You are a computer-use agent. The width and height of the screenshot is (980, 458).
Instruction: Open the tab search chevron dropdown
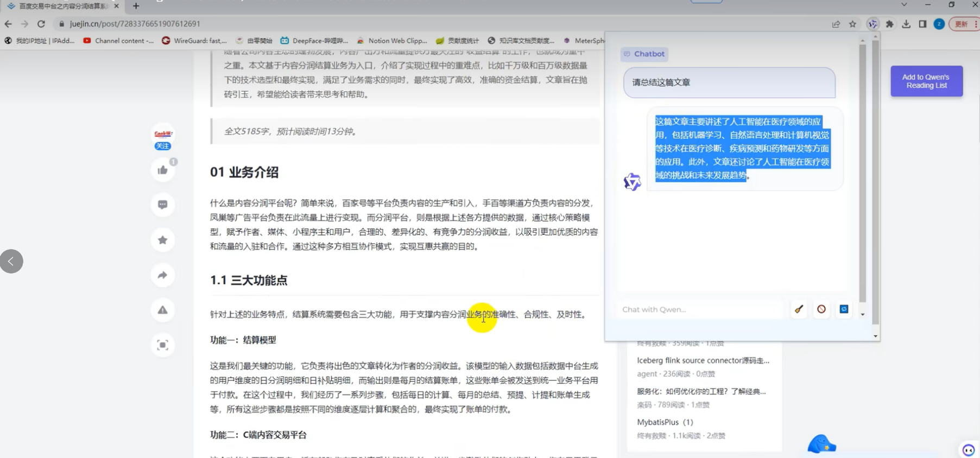[904, 5]
